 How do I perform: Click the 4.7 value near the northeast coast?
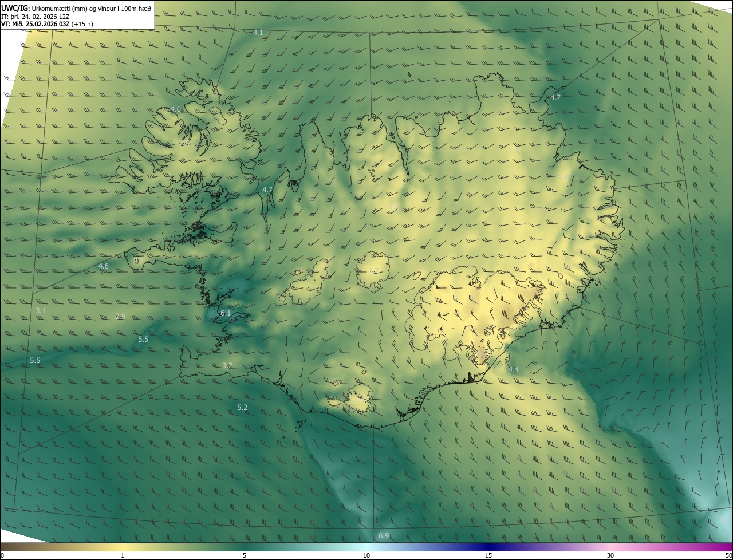(x=555, y=97)
